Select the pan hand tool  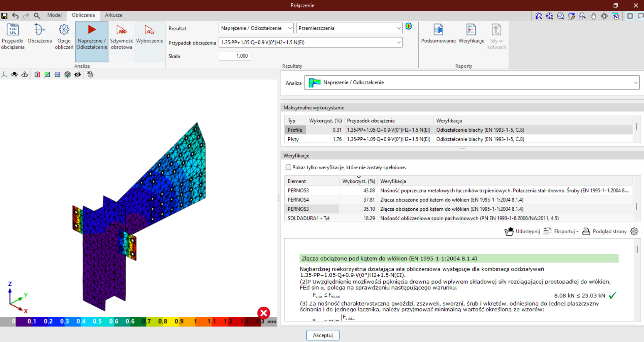tap(593, 16)
